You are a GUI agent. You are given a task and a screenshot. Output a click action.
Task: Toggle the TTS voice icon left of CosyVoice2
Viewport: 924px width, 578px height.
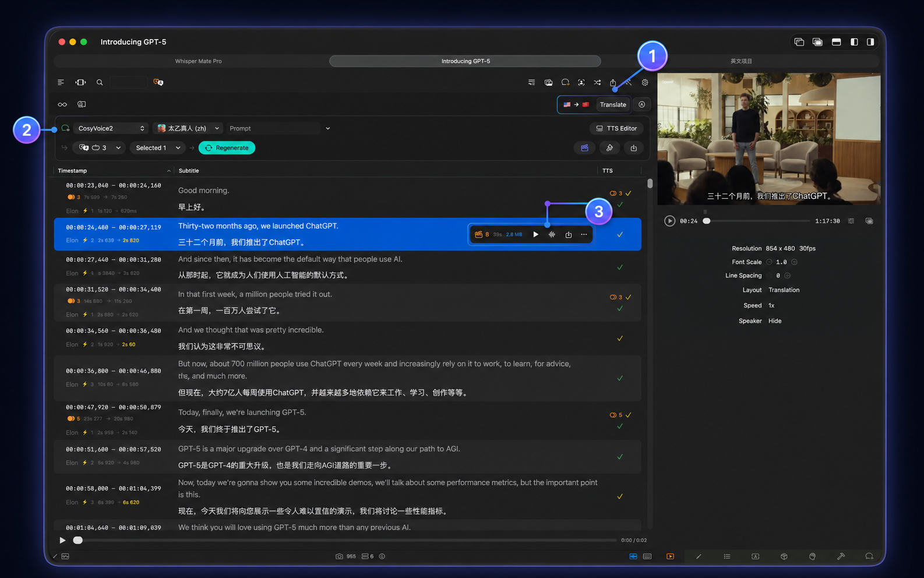tap(65, 128)
